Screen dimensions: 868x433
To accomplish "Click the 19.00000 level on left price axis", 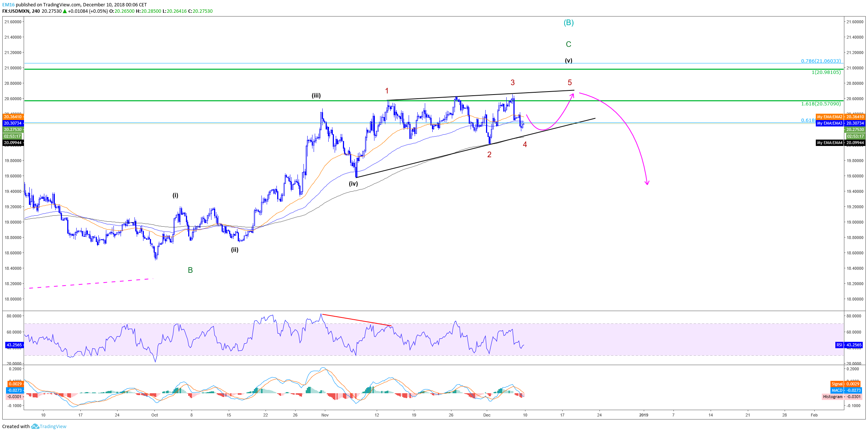I will tap(13, 222).
